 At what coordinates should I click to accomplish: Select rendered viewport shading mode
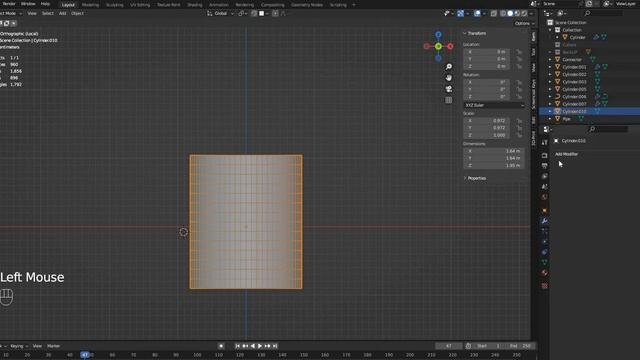(524, 13)
